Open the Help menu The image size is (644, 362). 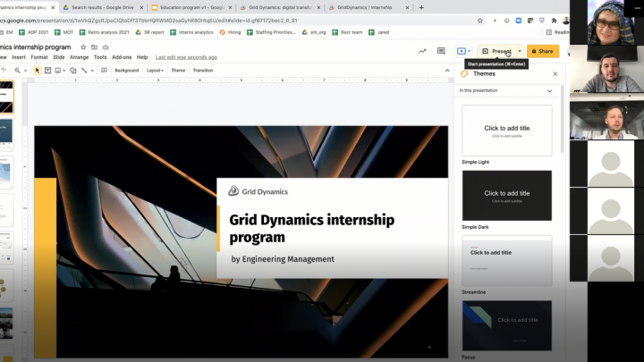click(x=142, y=57)
